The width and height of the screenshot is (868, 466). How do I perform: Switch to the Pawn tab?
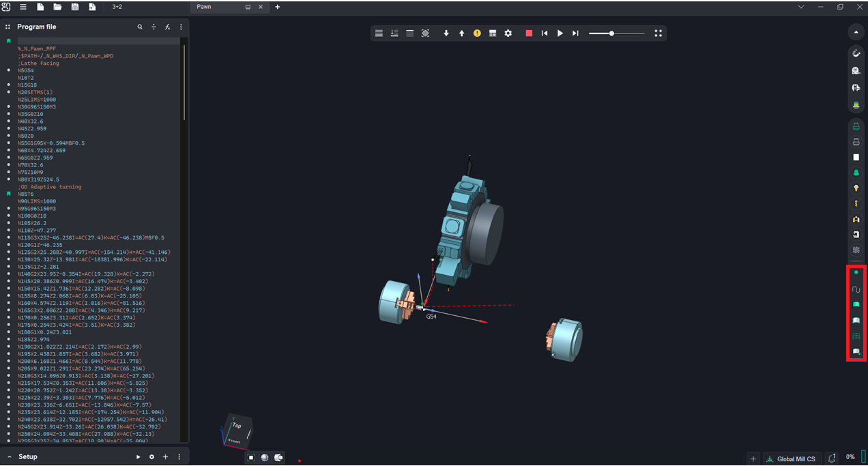tap(204, 7)
